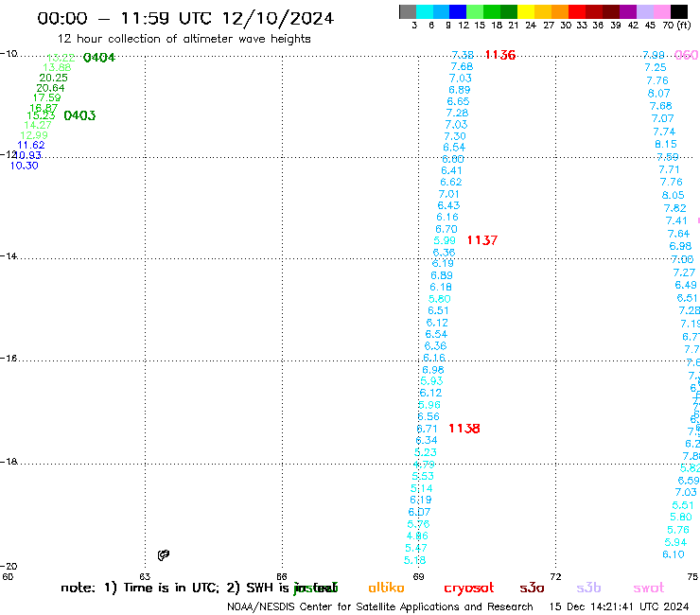Click the 7.38 value beside 1136
700x615 pixels.
tap(463, 55)
